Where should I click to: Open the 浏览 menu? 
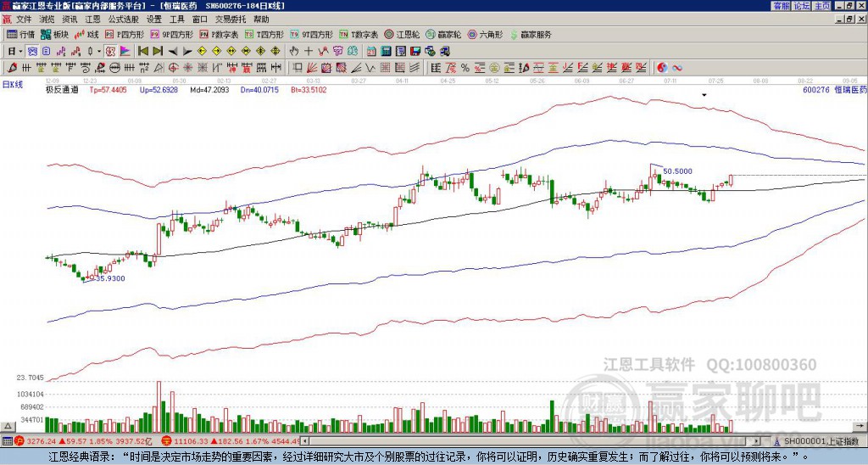(x=47, y=20)
